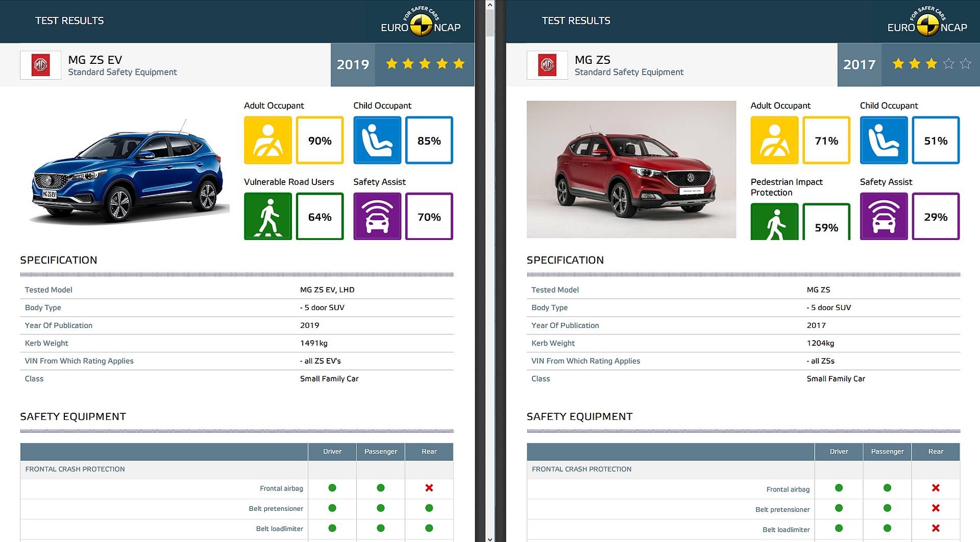Click MG brand logo beside MG ZS 2017
This screenshot has width=980, height=542.
click(547, 65)
